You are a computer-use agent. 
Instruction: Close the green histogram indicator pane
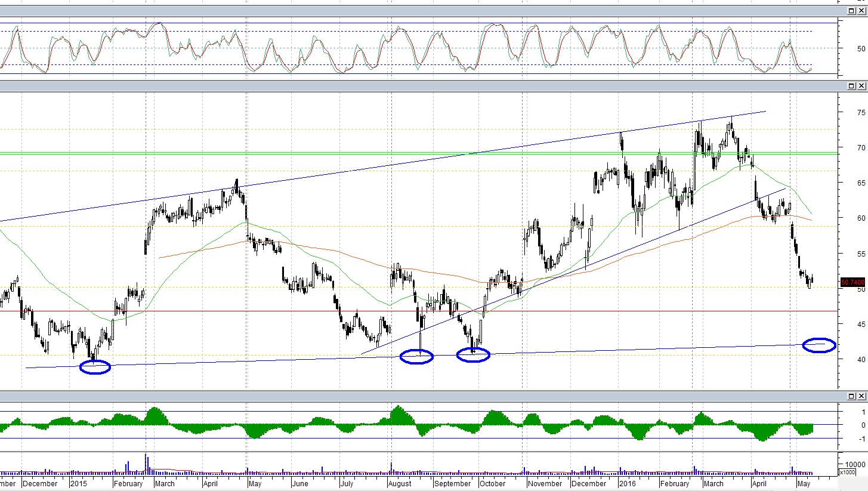861,396
